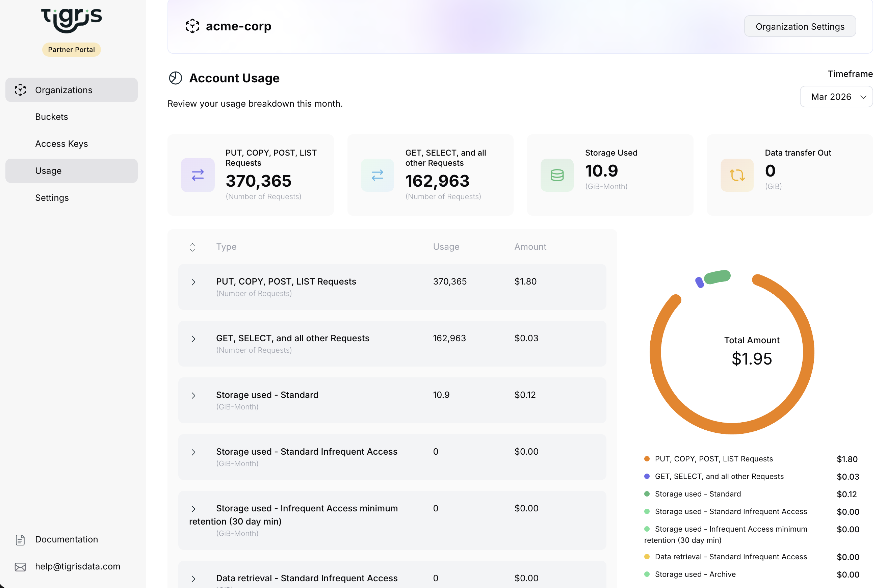This screenshot has height=588, width=886.
Task: Toggle the Type column sort arrows
Action: (192, 247)
